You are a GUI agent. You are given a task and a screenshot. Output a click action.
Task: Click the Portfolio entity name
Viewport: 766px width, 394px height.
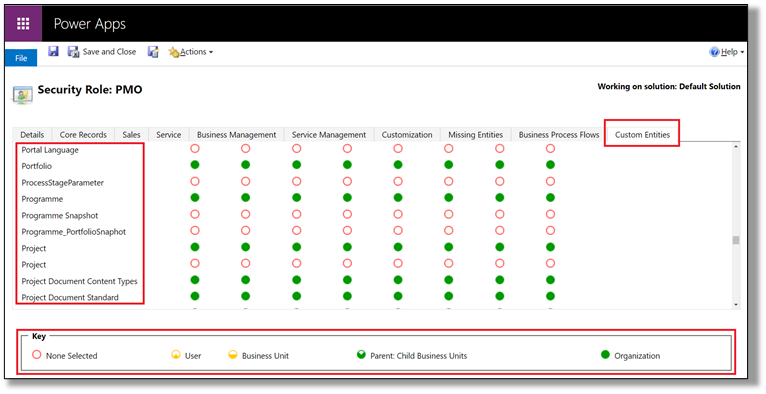(x=37, y=166)
